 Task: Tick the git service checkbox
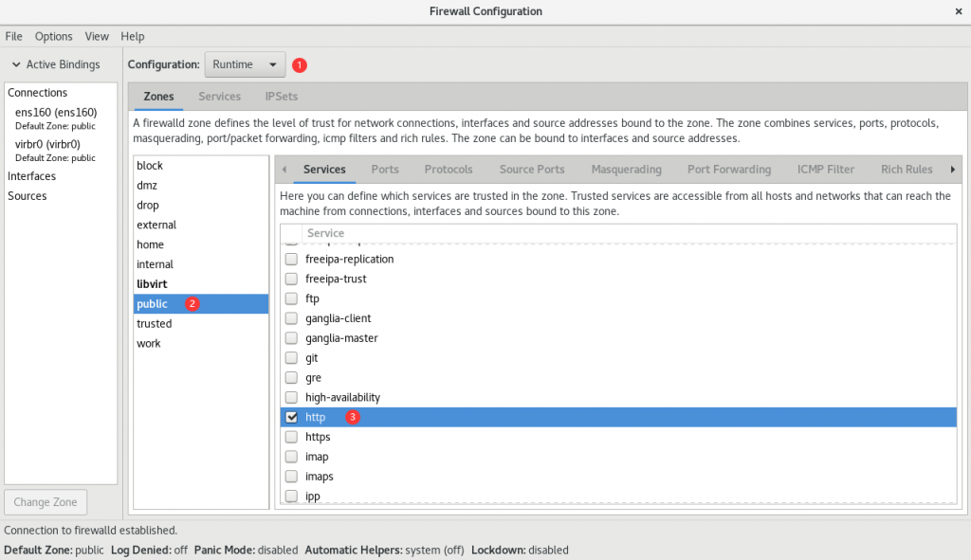291,358
